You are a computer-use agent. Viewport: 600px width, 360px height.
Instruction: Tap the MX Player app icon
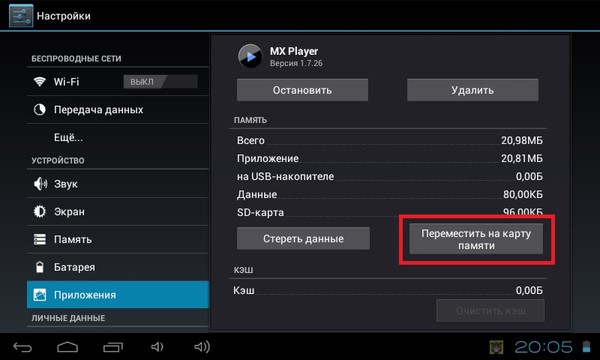coord(250,56)
